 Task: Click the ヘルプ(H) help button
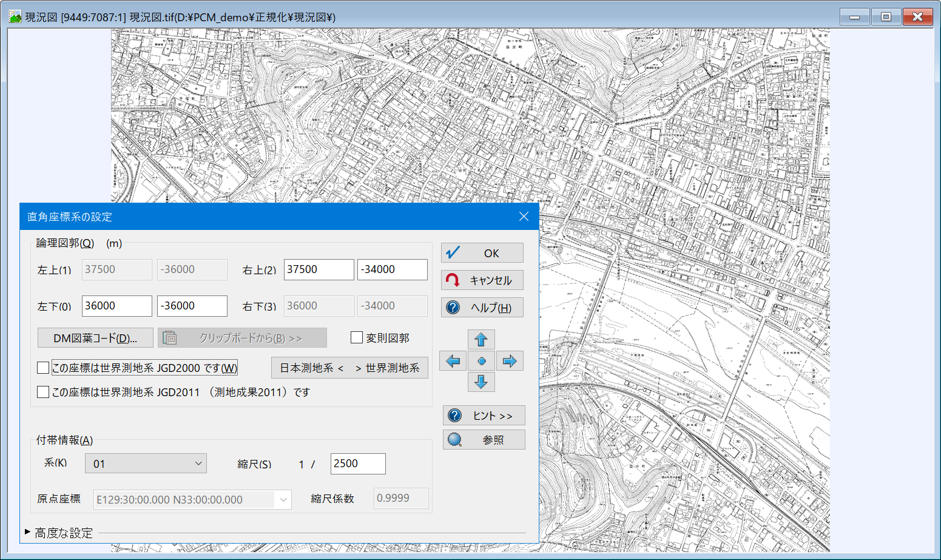(482, 308)
